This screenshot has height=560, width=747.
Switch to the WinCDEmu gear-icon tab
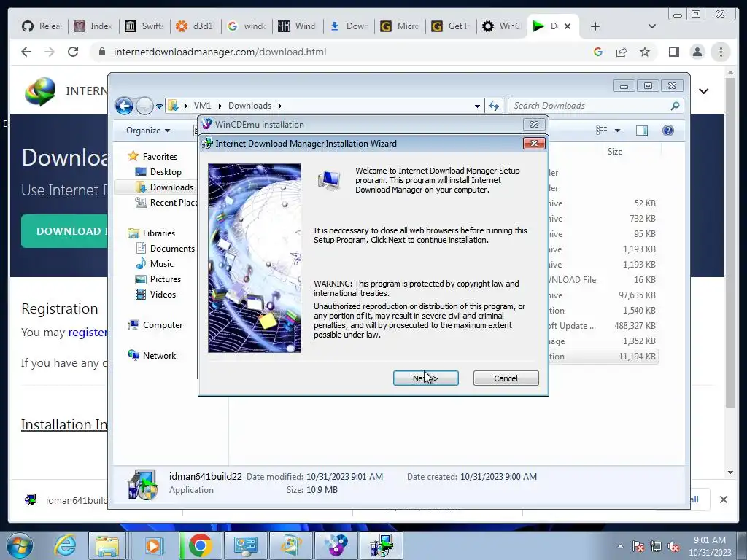pyautogui.click(x=501, y=26)
